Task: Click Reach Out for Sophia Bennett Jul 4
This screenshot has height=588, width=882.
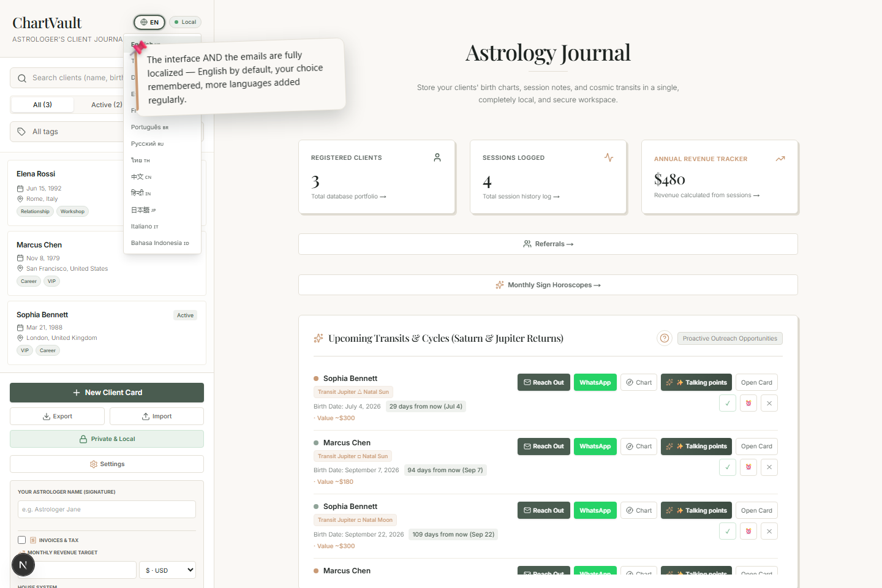Action: [544, 382]
